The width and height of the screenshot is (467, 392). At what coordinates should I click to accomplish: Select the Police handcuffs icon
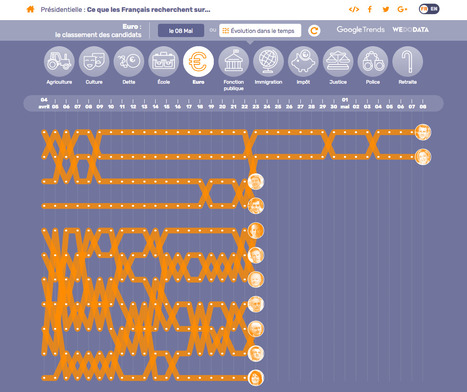click(373, 61)
